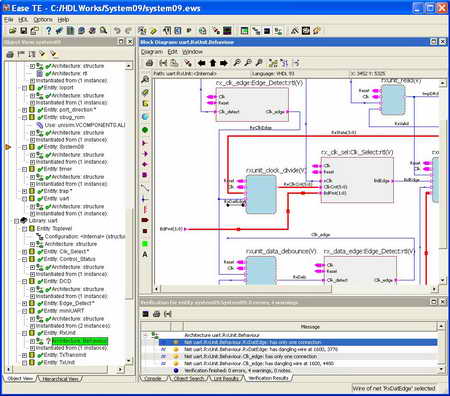Switch to the Hierarchical View tab
This screenshot has height=396, width=450.
(x=60, y=379)
